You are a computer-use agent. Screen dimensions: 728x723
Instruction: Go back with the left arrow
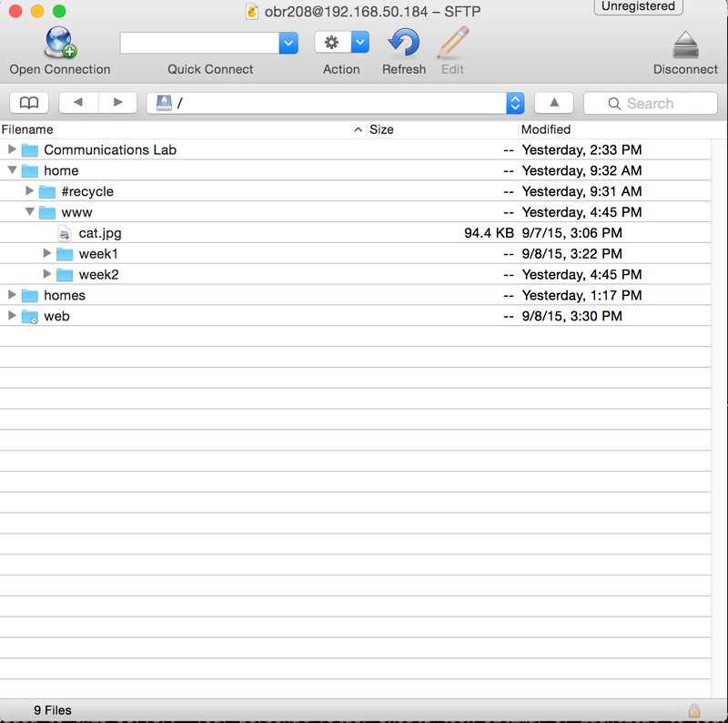pos(78,103)
